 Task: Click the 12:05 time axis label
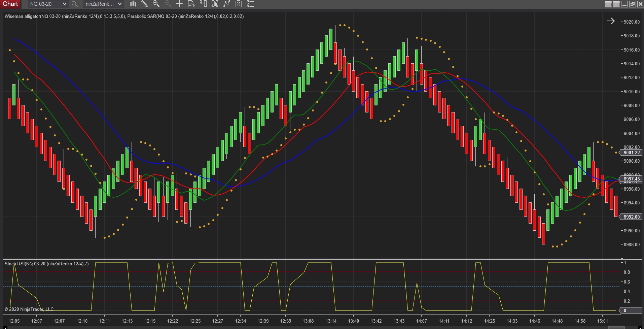pyautogui.click(x=14, y=321)
